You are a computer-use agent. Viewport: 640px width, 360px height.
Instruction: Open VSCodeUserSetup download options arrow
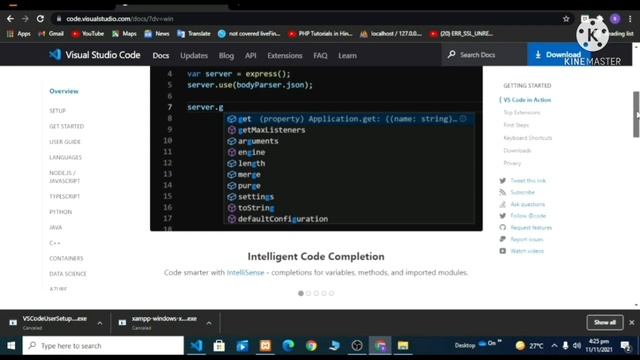click(x=100, y=323)
